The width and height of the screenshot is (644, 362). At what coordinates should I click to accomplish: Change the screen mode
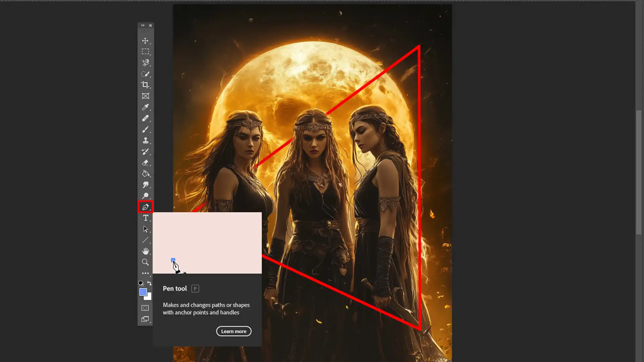[x=145, y=319]
